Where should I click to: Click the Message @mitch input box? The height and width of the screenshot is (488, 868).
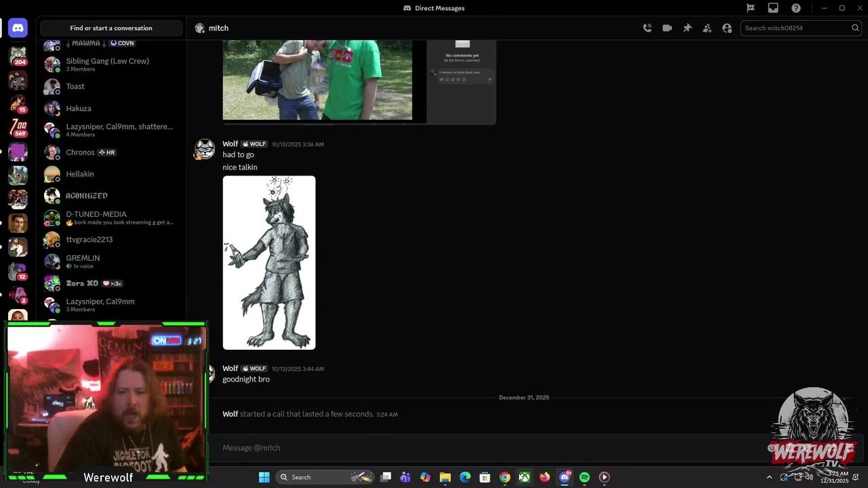pyautogui.click(x=488, y=447)
